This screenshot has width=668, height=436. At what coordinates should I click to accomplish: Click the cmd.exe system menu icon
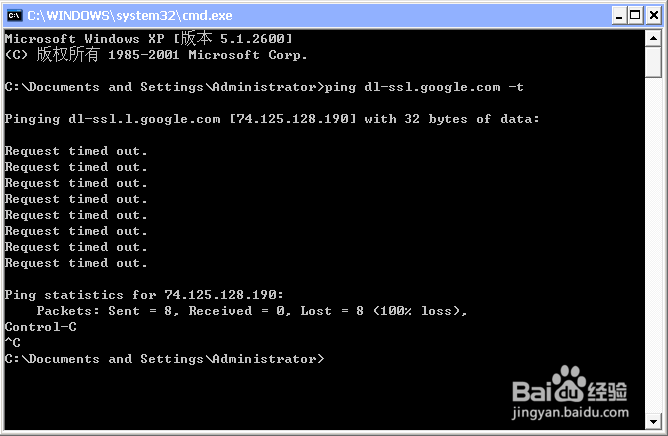[14, 16]
